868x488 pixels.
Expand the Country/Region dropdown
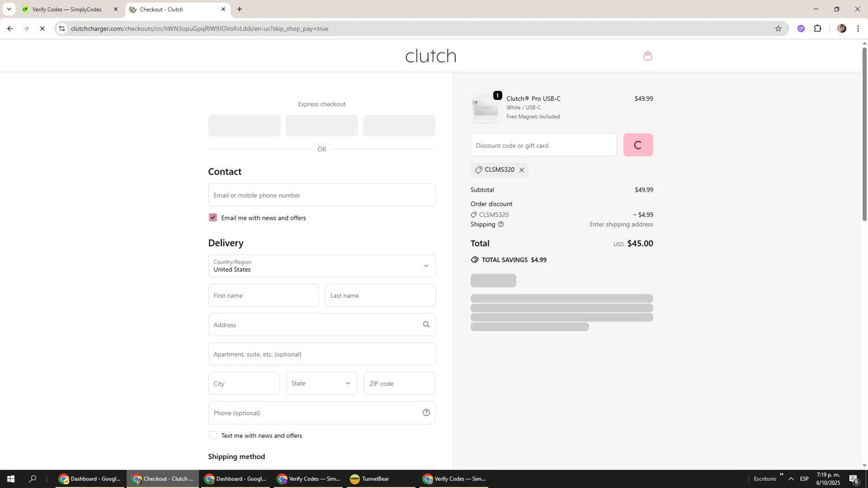click(322, 266)
